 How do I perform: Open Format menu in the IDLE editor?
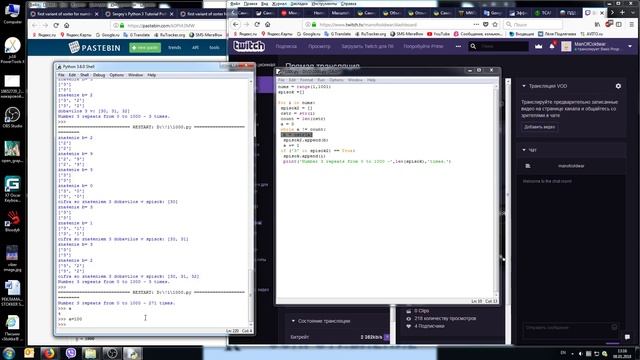pyautogui.click(x=307, y=80)
